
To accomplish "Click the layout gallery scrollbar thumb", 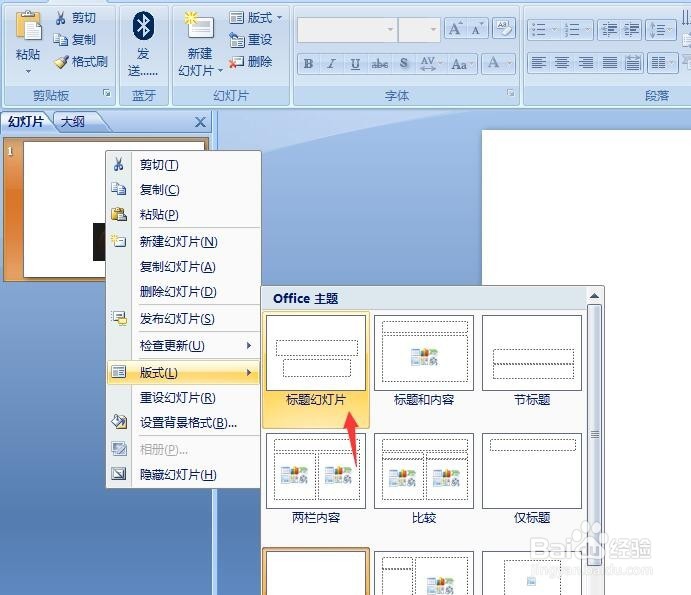I will click(x=594, y=435).
